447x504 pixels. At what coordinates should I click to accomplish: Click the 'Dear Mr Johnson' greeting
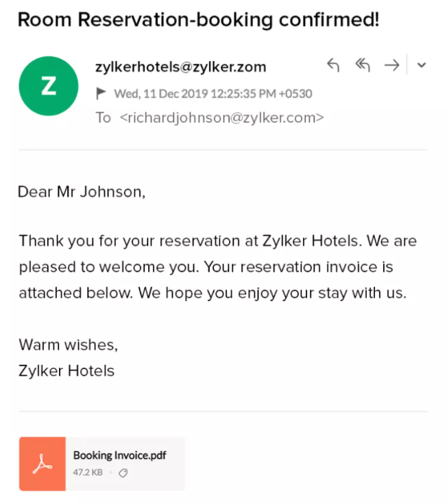(x=82, y=191)
